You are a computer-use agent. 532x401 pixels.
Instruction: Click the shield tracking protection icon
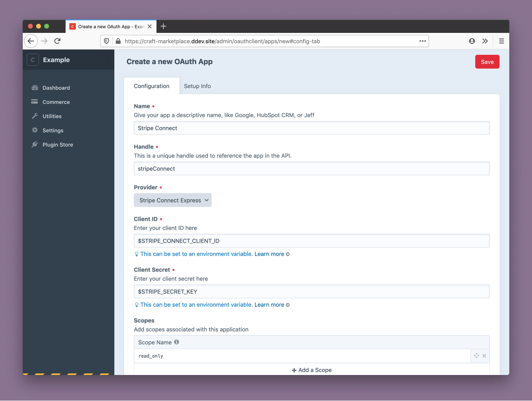(107, 41)
